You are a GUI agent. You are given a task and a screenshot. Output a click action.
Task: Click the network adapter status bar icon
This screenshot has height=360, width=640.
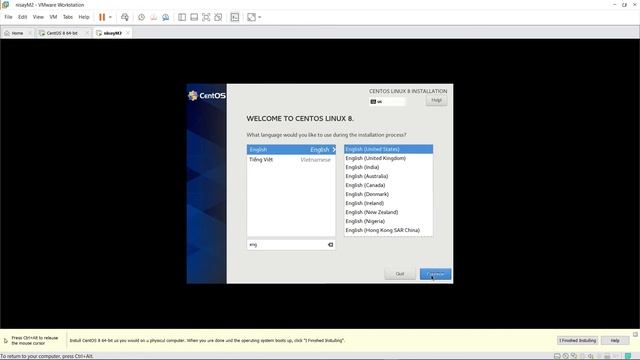point(574,356)
